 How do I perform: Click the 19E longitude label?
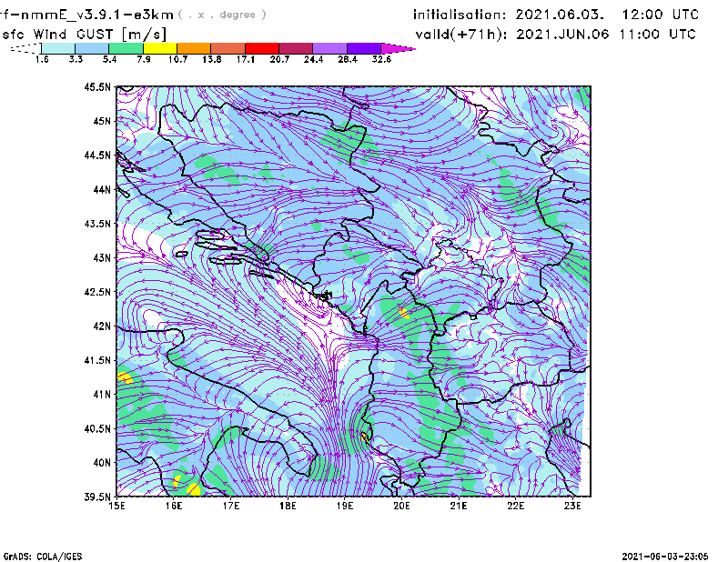click(x=345, y=506)
